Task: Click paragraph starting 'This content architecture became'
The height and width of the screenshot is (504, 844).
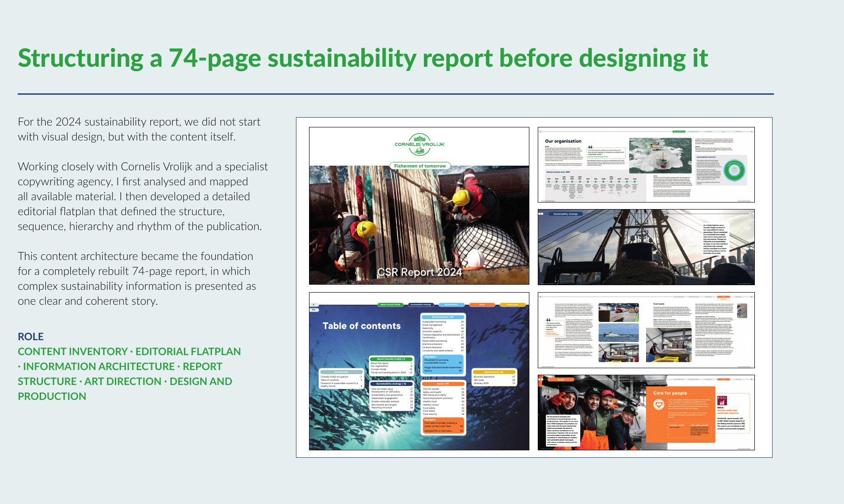Action: [x=137, y=279]
